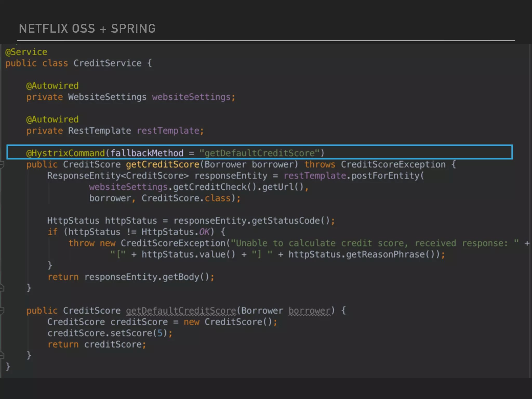The height and width of the screenshot is (399, 532).
Task: Click the underlined 'borrower' parameter
Action: [309, 311]
